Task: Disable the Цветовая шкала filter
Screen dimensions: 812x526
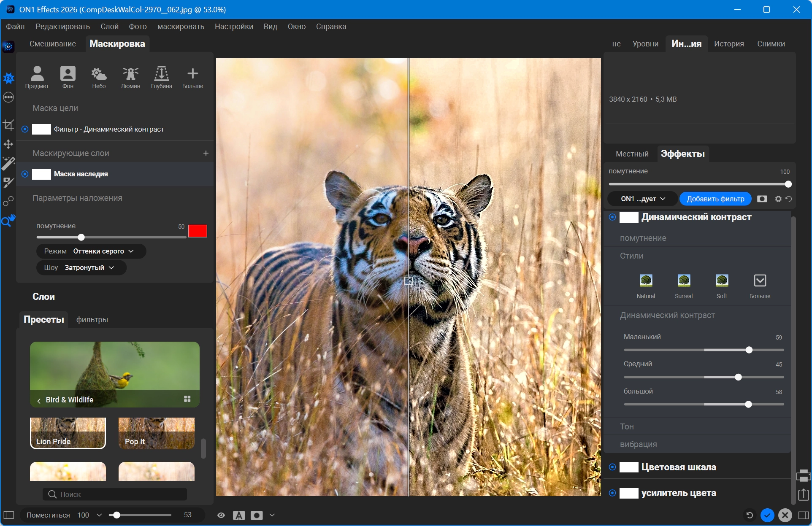Action: coord(612,467)
